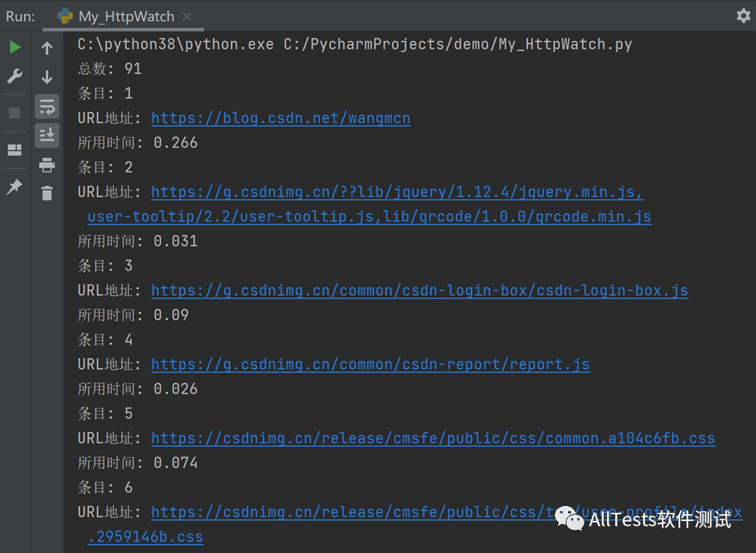Pin the run tab with pin icon
756x553 pixels.
(15, 186)
